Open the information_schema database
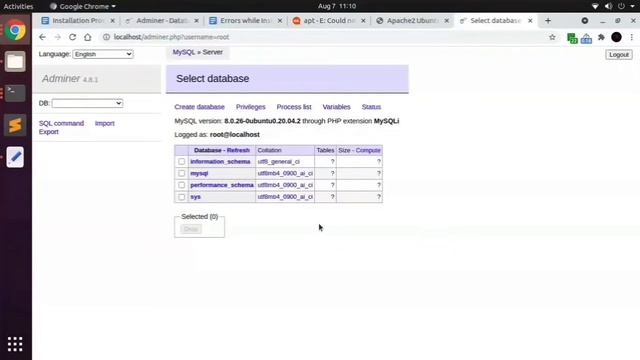 coord(220,162)
